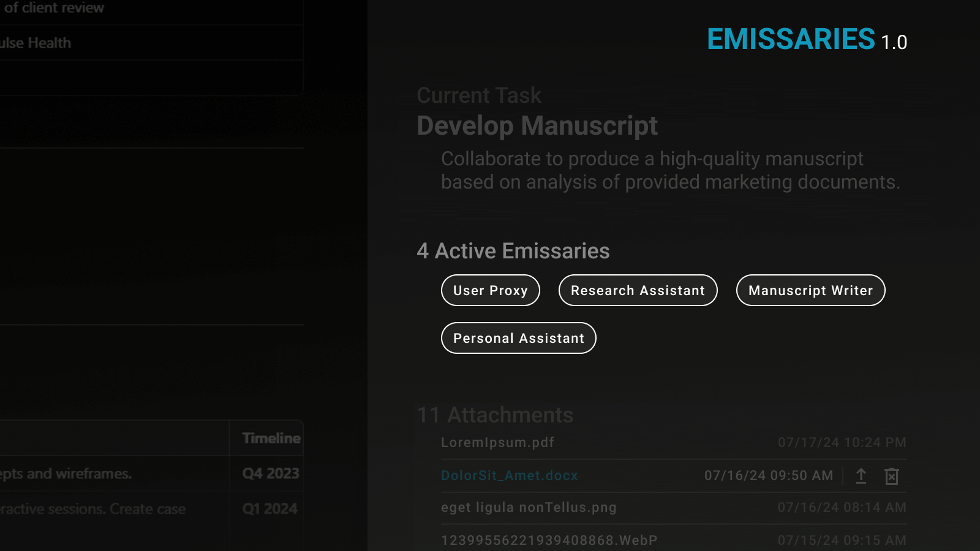Open the Personal Assistant emissary

click(518, 338)
